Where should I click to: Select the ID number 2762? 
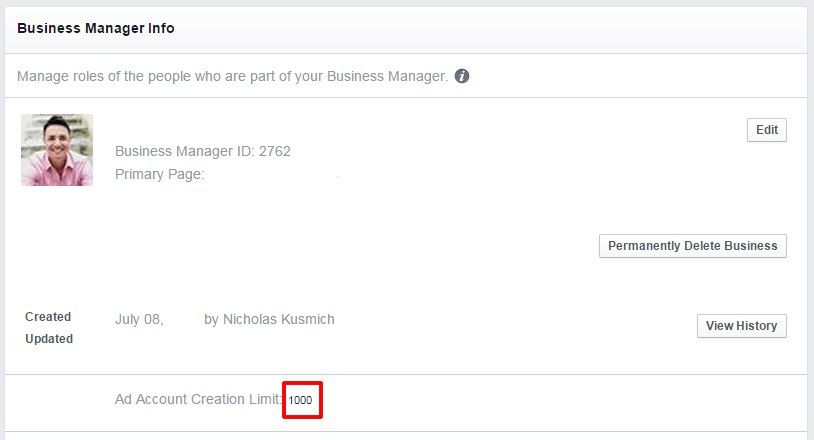point(275,151)
